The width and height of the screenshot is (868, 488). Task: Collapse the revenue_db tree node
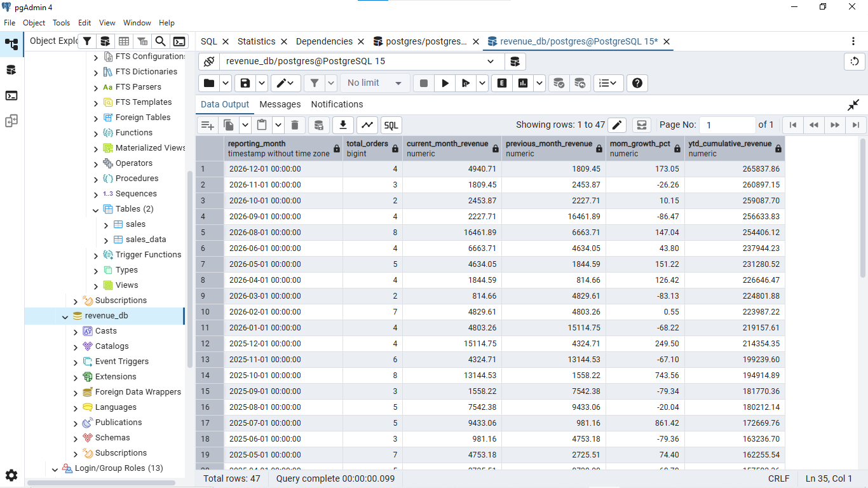click(x=65, y=316)
